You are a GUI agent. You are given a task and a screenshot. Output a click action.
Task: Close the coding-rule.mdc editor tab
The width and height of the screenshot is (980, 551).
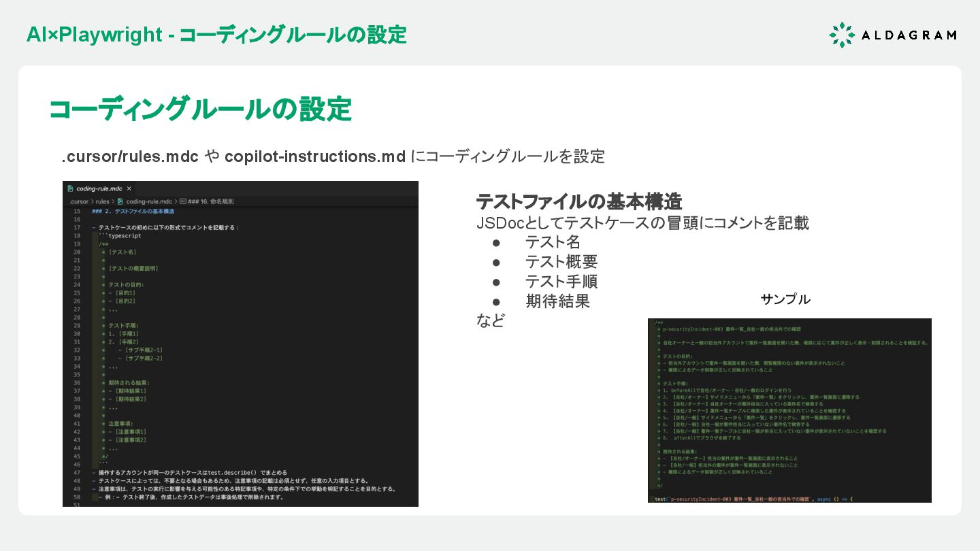point(129,188)
